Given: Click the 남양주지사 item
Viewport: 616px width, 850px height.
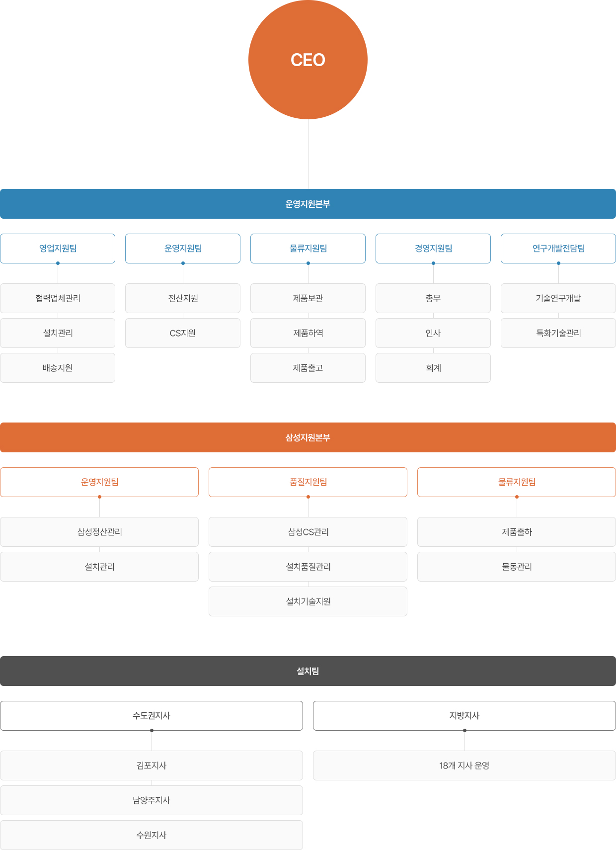Looking at the screenshot, I should click(x=152, y=800).
